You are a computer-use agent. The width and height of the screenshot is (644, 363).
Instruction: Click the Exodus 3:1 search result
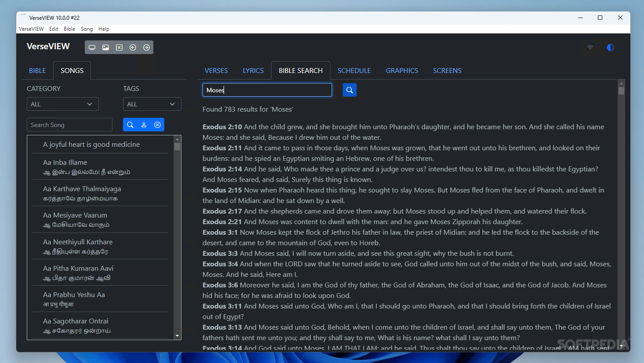401,238
